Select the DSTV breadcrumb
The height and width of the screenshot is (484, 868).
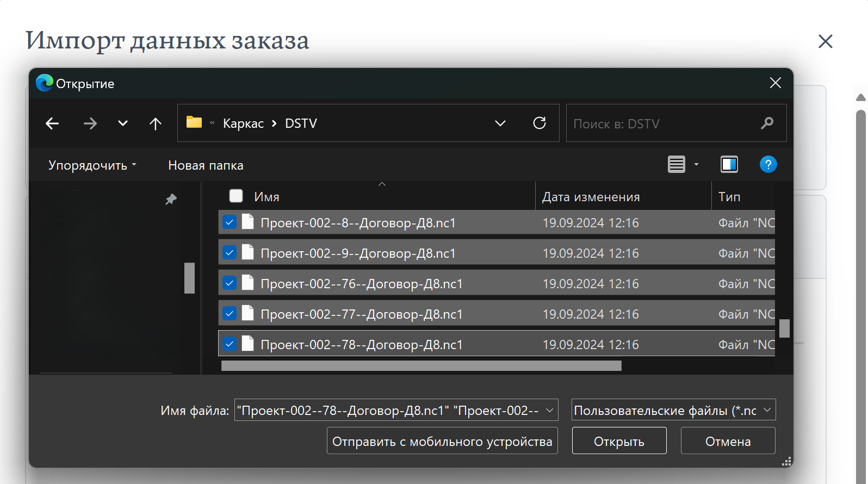point(301,123)
